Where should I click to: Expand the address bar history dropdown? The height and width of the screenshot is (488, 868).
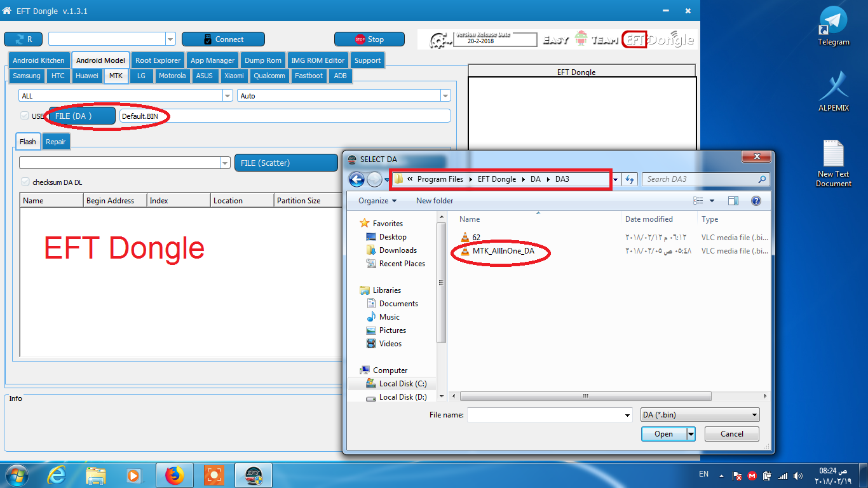click(x=615, y=179)
